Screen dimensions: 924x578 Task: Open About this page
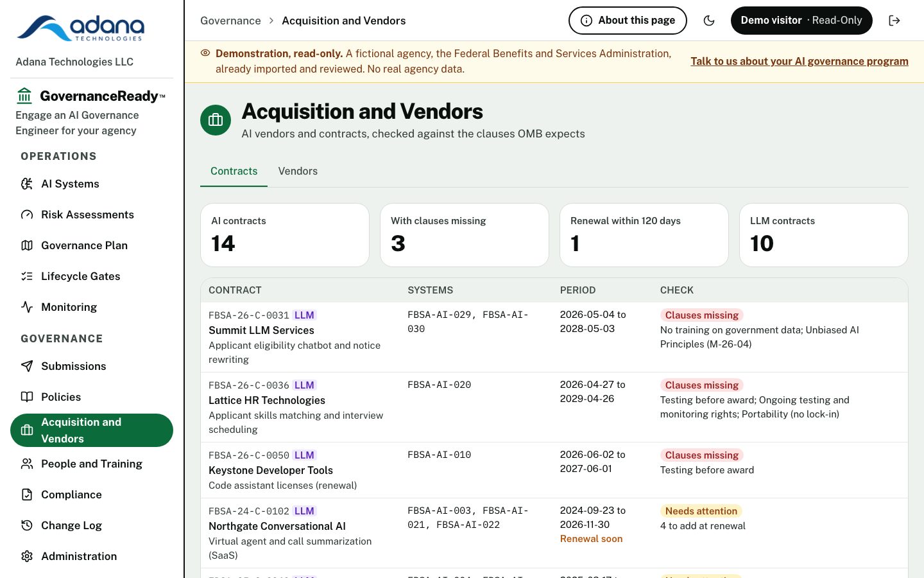point(628,21)
